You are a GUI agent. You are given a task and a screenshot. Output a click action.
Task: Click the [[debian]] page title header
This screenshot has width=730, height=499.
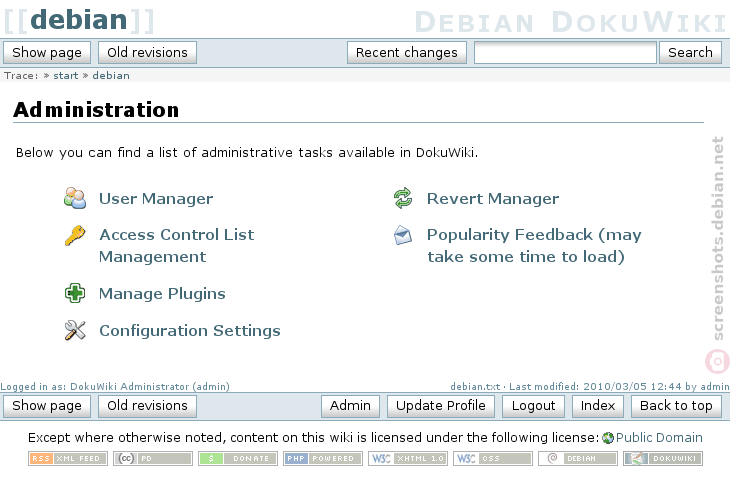pos(79,20)
